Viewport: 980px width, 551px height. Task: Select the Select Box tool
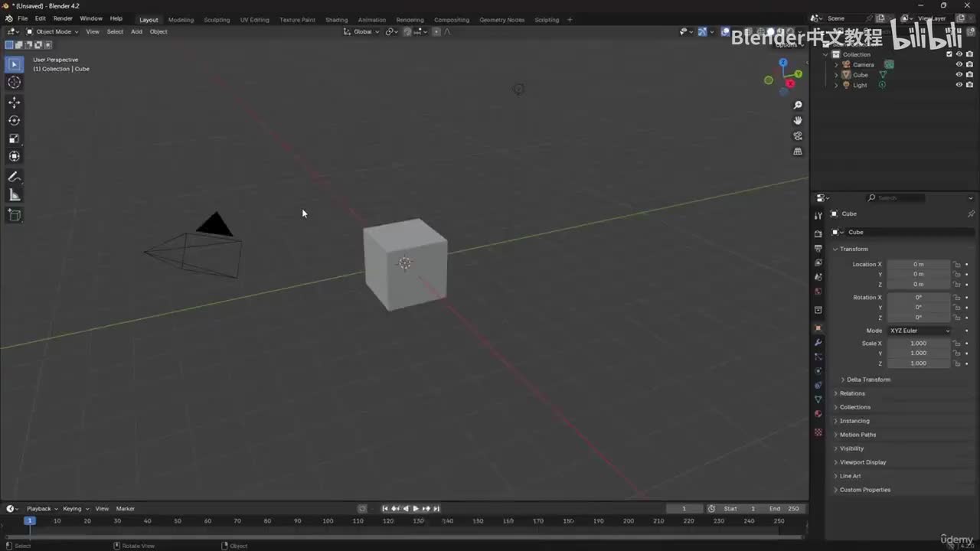(15, 64)
